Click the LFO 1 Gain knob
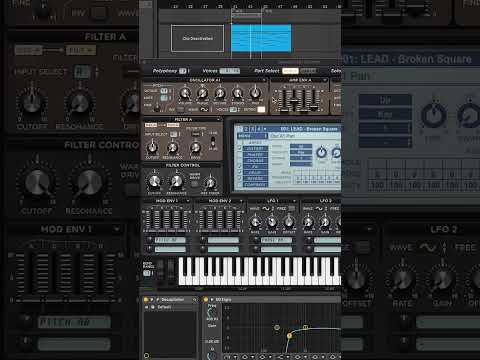 click(x=272, y=222)
